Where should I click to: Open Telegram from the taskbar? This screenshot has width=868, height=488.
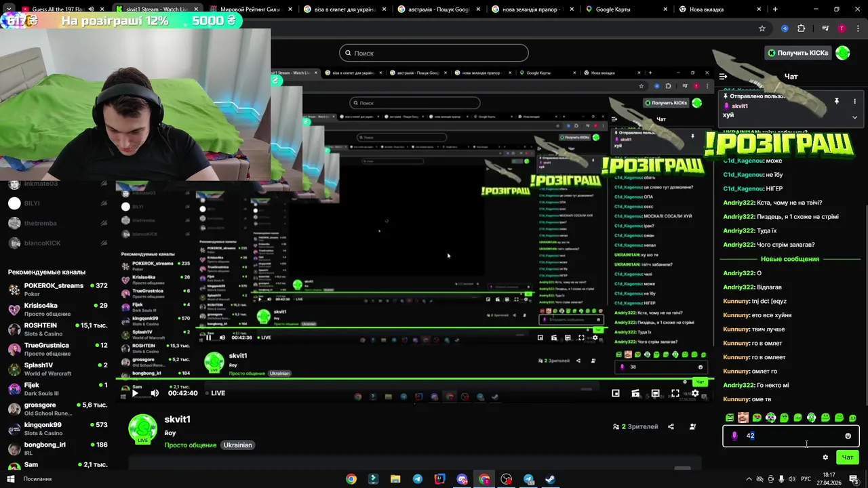point(418,479)
